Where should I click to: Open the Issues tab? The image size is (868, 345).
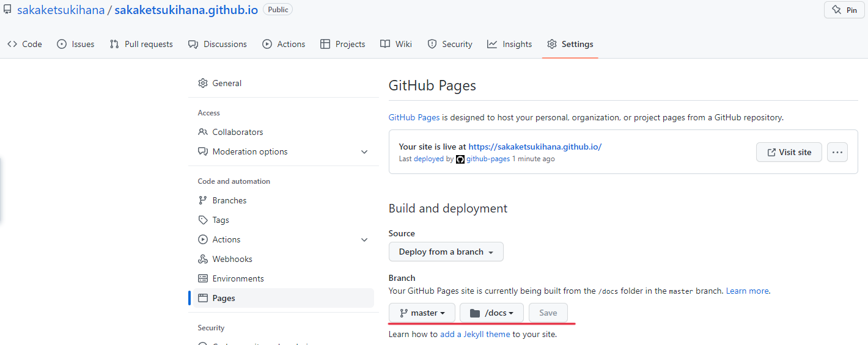(75, 44)
